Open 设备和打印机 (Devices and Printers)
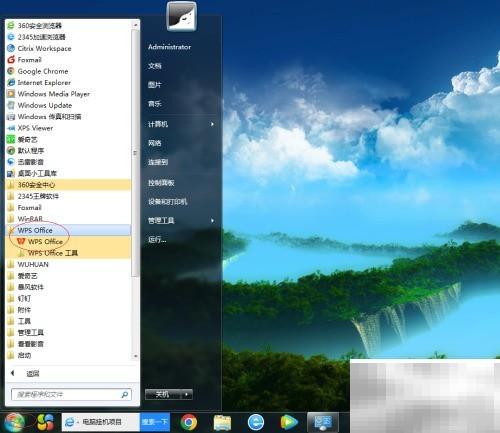500x433 pixels. tap(167, 202)
